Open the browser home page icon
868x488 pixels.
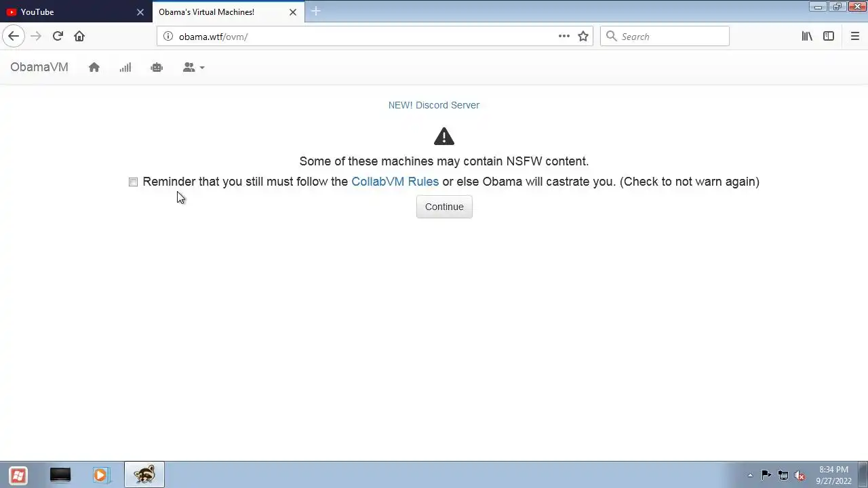[79, 36]
